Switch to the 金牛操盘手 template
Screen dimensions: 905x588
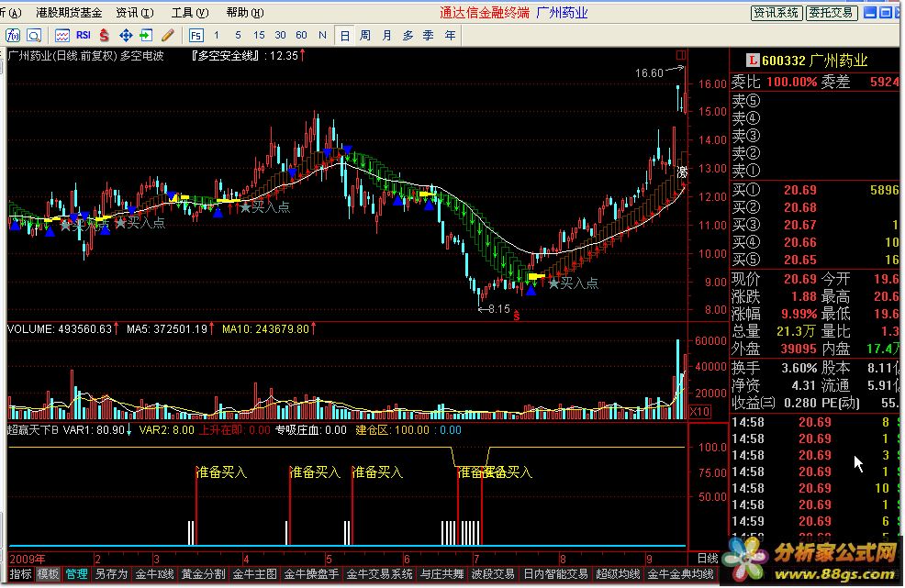pyautogui.click(x=311, y=574)
